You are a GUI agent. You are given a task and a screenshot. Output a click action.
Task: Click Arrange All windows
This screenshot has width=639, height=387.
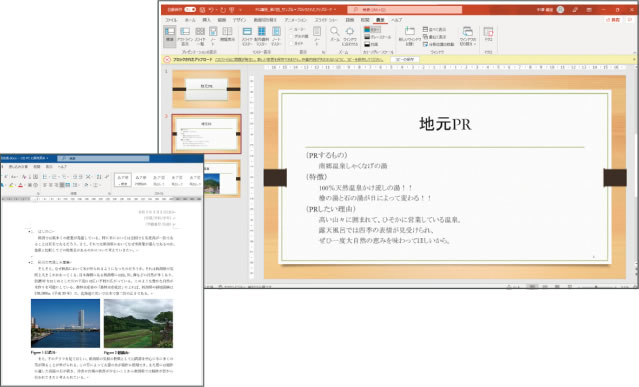(434, 29)
